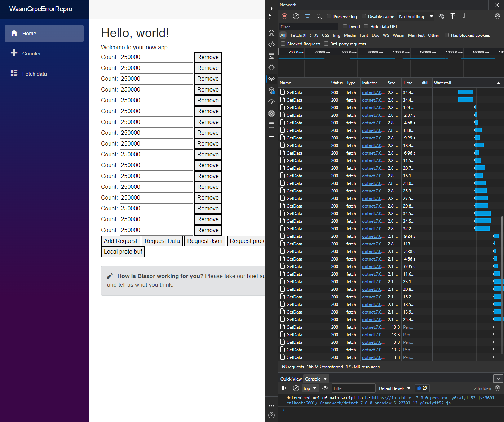This screenshot has width=504, height=422.
Task: Stop recording the network log
Action: [284, 16]
